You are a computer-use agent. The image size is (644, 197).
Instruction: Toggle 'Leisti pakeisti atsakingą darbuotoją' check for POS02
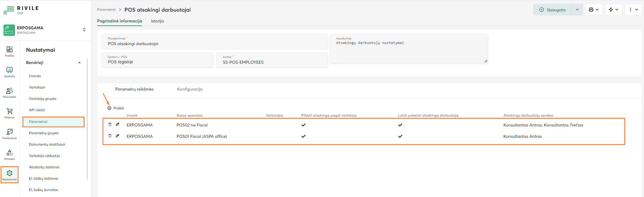[x=400, y=125]
